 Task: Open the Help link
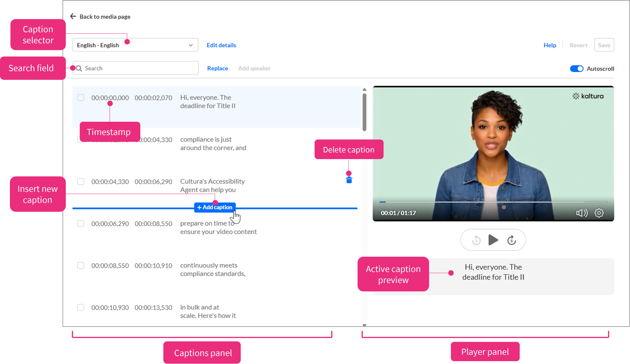pyautogui.click(x=550, y=45)
